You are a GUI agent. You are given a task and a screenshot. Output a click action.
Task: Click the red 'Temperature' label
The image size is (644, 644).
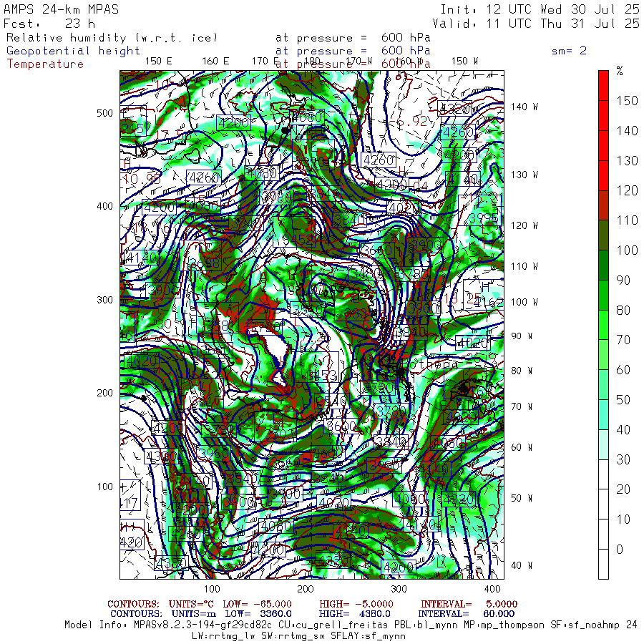[45, 64]
